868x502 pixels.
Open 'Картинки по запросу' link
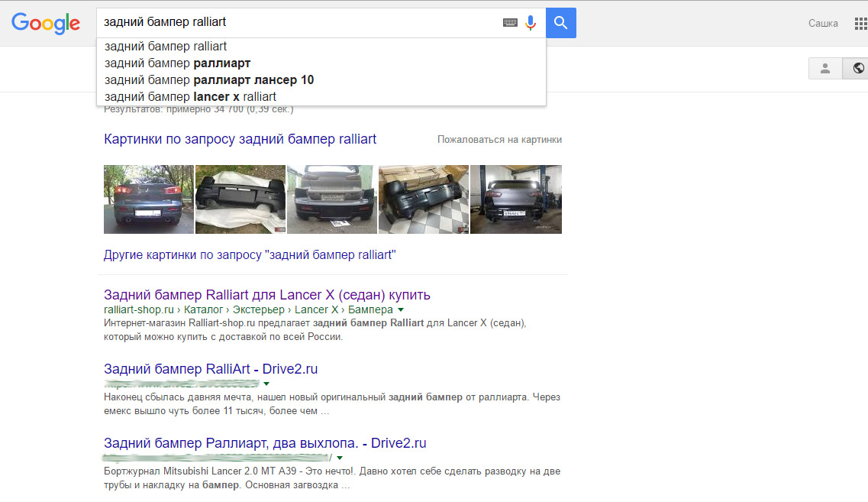[240, 139]
